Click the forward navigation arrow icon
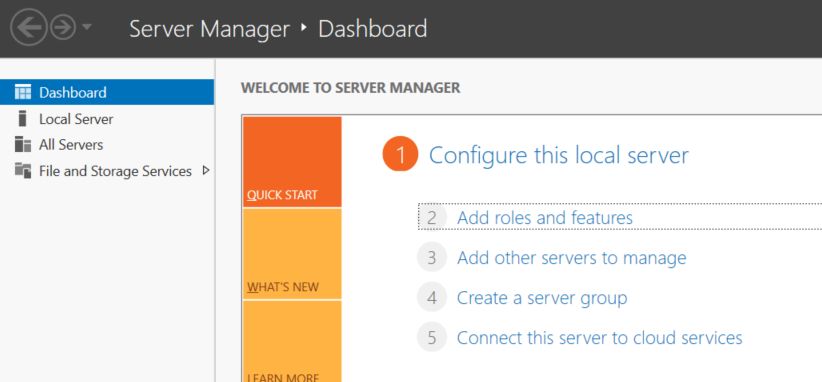 click(x=63, y=28)
